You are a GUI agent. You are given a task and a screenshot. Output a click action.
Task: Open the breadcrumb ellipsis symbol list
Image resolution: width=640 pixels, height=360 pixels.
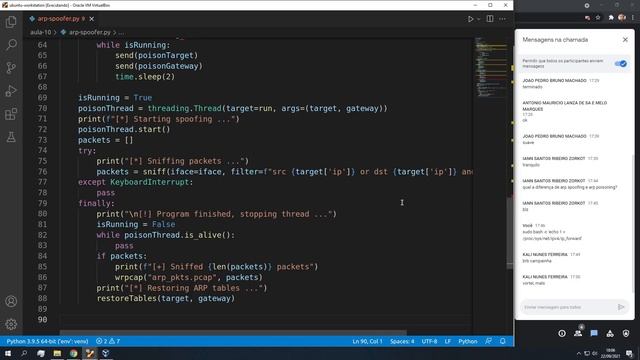point(121,32)
